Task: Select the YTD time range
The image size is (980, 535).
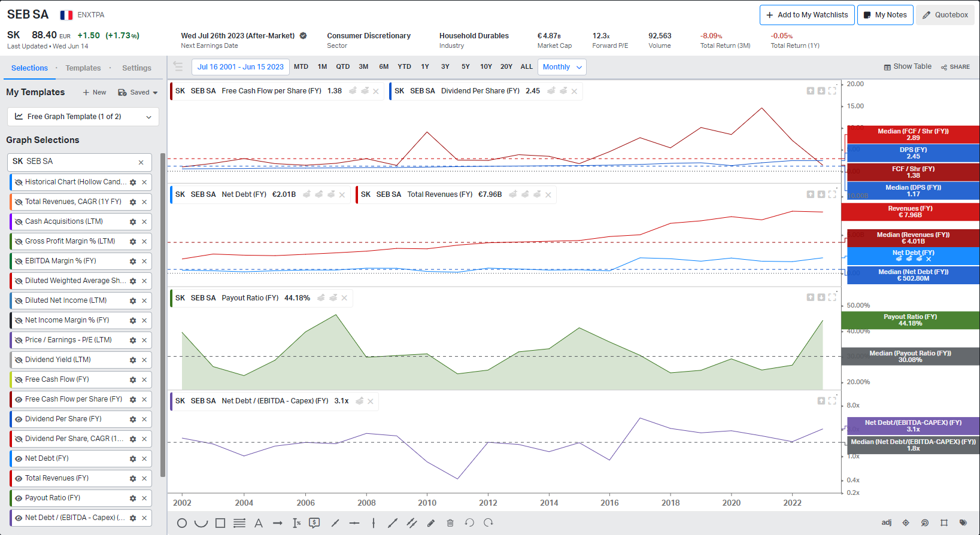Action: (x=404, y=67)
